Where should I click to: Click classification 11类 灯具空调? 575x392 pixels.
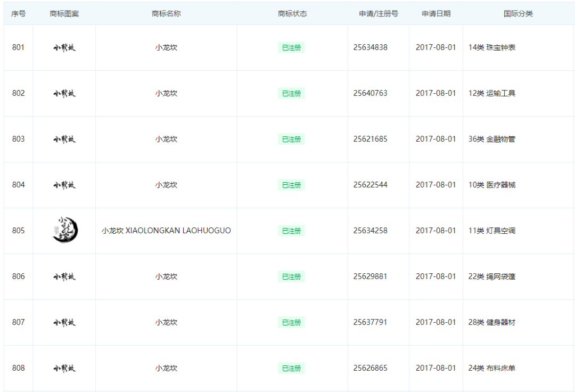pos(492,231)
